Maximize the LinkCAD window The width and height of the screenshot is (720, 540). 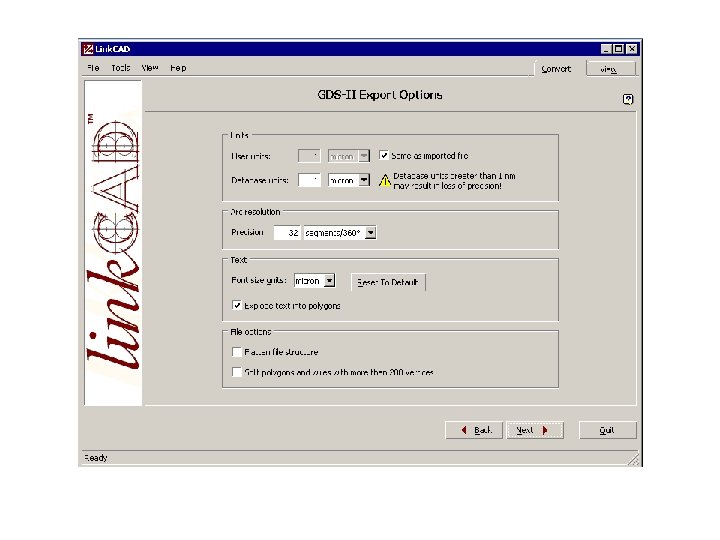pyautogui.click(x=619, y=49)
